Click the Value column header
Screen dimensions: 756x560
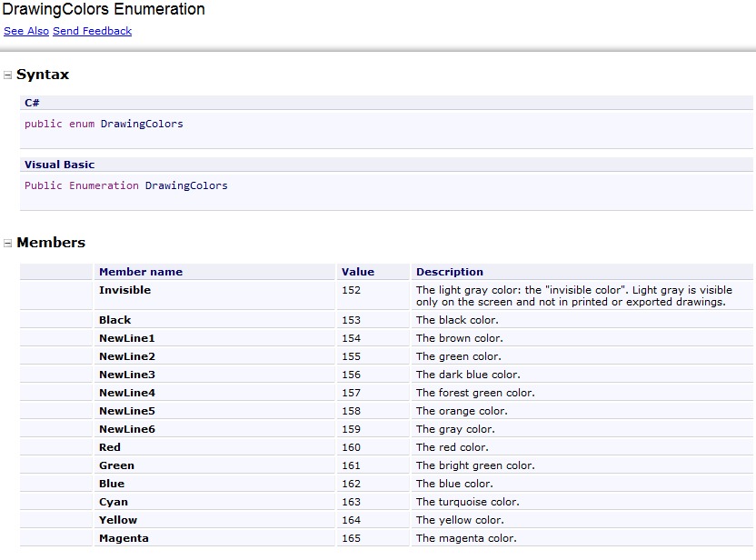click(357, 272)
